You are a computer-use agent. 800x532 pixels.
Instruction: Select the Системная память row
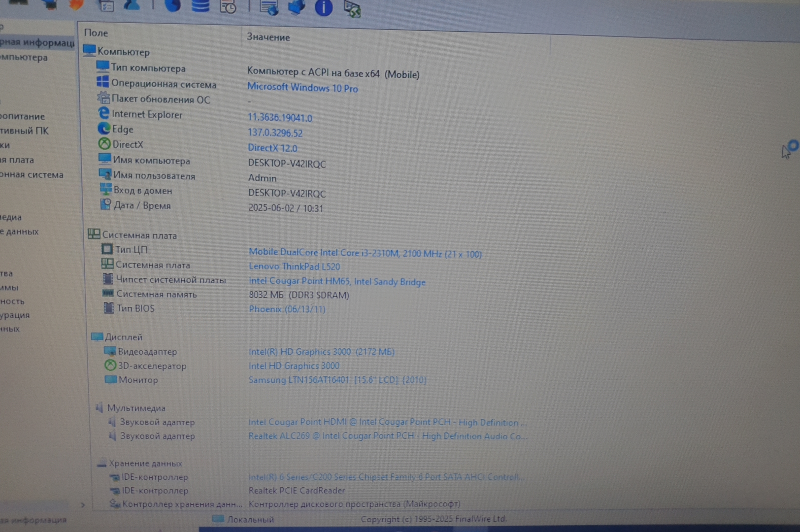coord(156,294)
